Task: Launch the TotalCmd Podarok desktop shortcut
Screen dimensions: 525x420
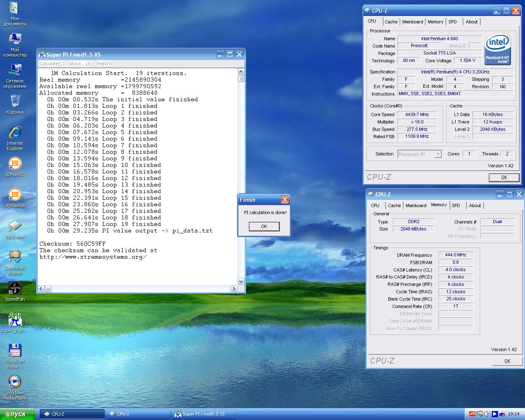Action: coord(15,356)
